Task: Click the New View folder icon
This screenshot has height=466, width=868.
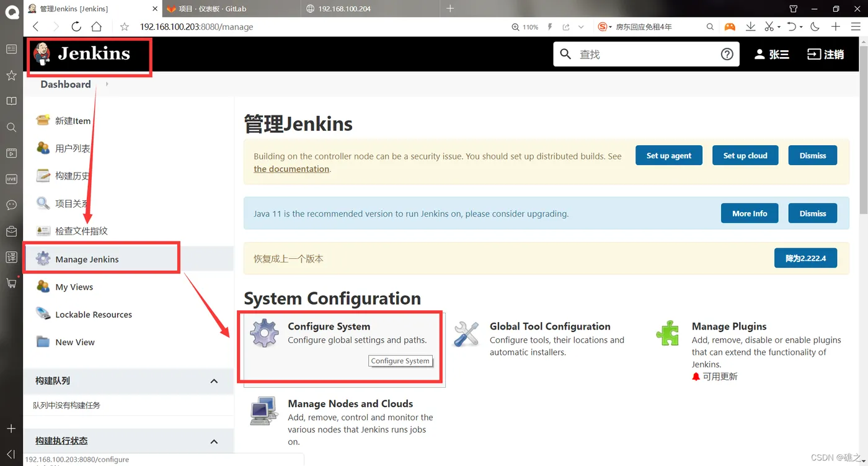Action: click(43, 342)
